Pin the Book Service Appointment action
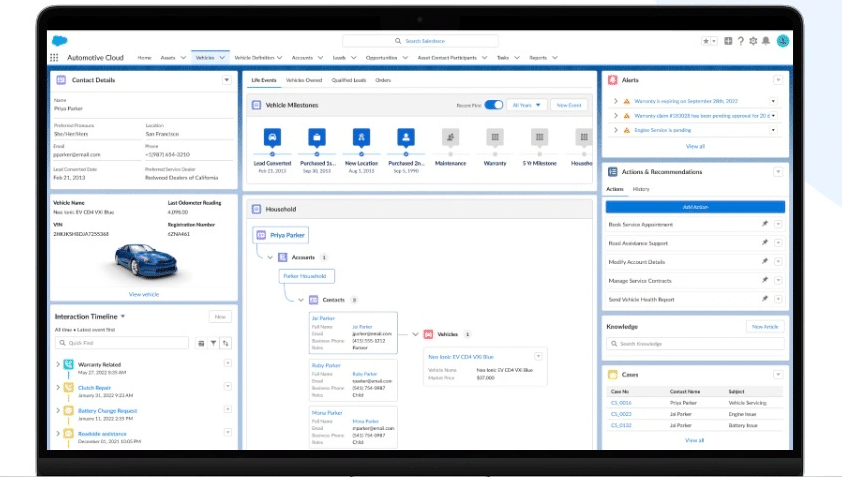This screenshot has height=477, width=842. tap(765, 223)
